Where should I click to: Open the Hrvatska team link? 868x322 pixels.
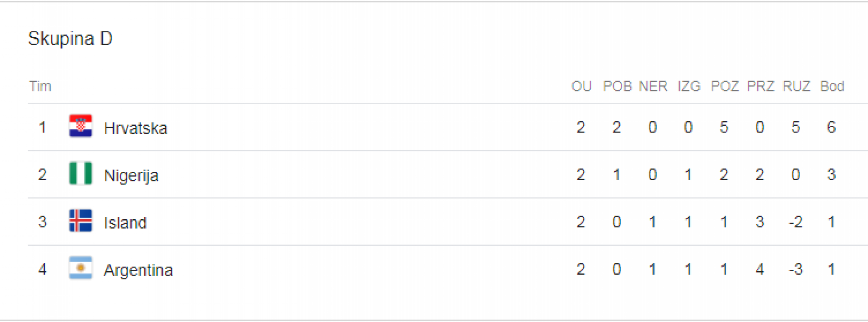pos(135,128)
